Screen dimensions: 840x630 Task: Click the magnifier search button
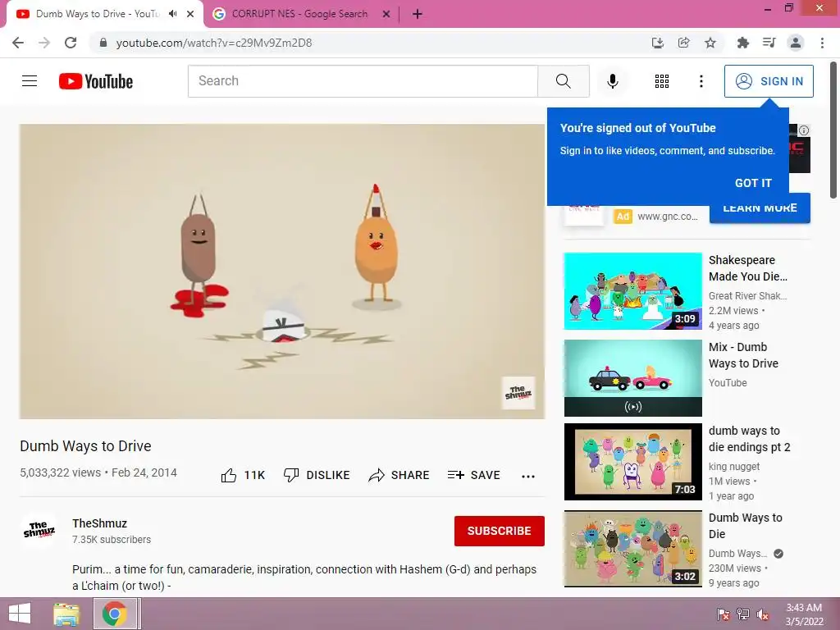tap(563, 81)
